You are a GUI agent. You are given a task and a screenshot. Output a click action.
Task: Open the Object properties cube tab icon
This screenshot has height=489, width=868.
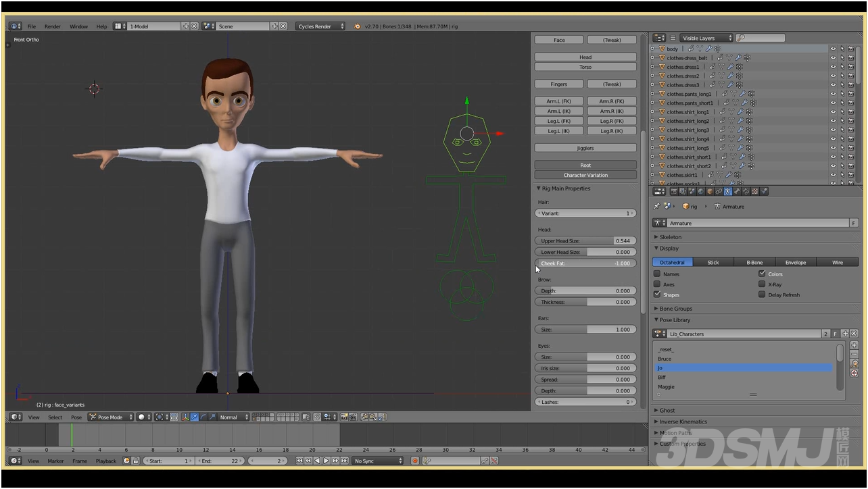710,191
